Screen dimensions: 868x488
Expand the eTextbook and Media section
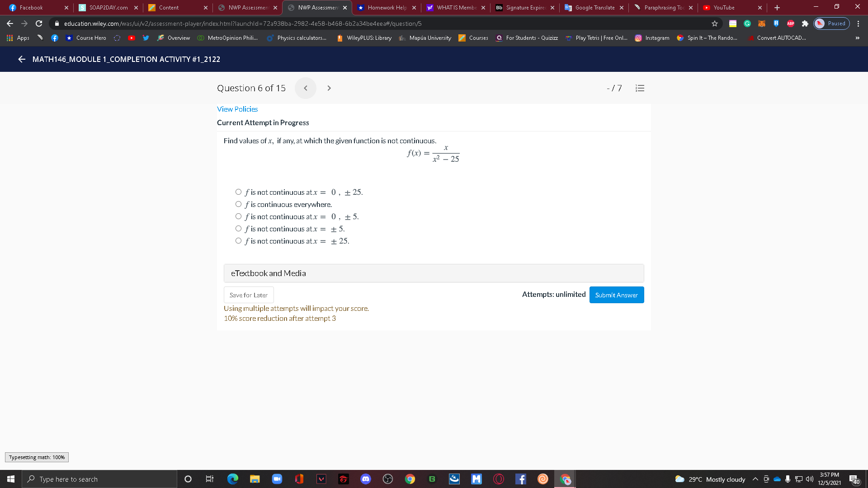(x=268, y=273)
